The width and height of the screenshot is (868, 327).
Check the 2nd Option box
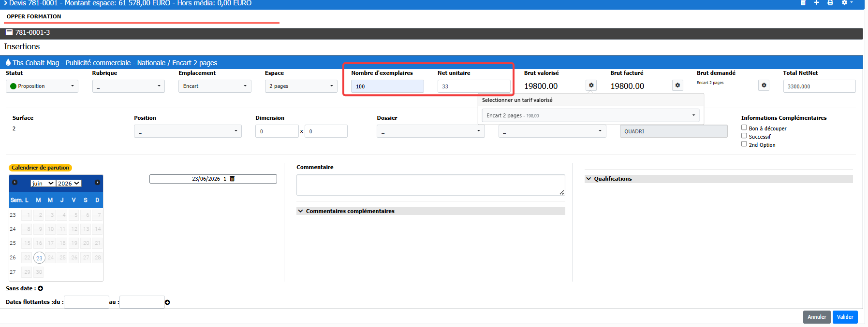[x=744, y=144]
